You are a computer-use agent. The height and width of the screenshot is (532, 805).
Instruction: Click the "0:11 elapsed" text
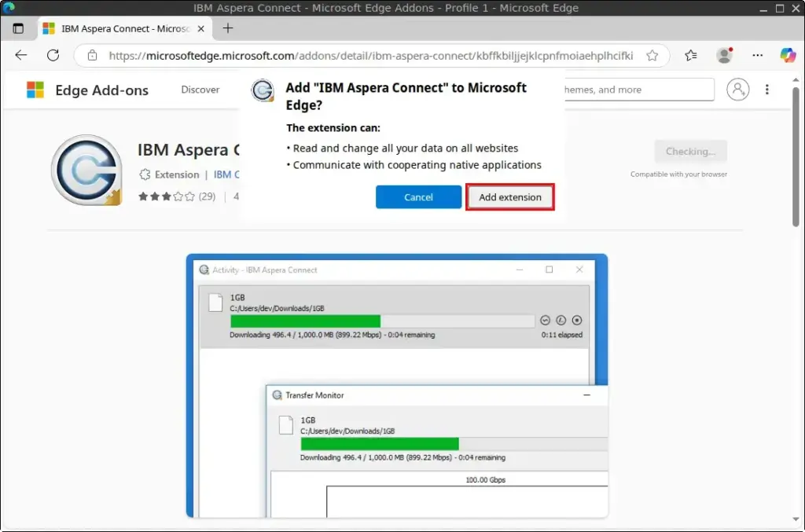561,335
